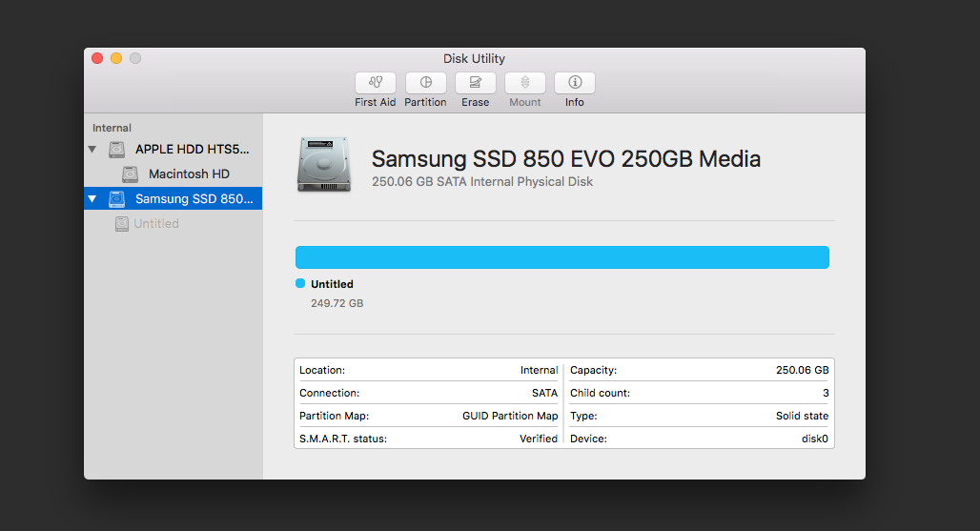Close the Disk Utility window

click(97, 58)
